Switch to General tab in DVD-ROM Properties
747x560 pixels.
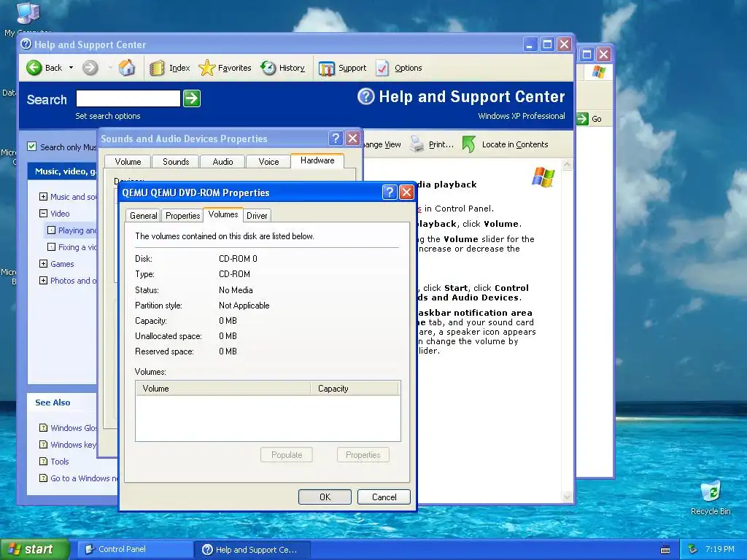click(144, 216)
